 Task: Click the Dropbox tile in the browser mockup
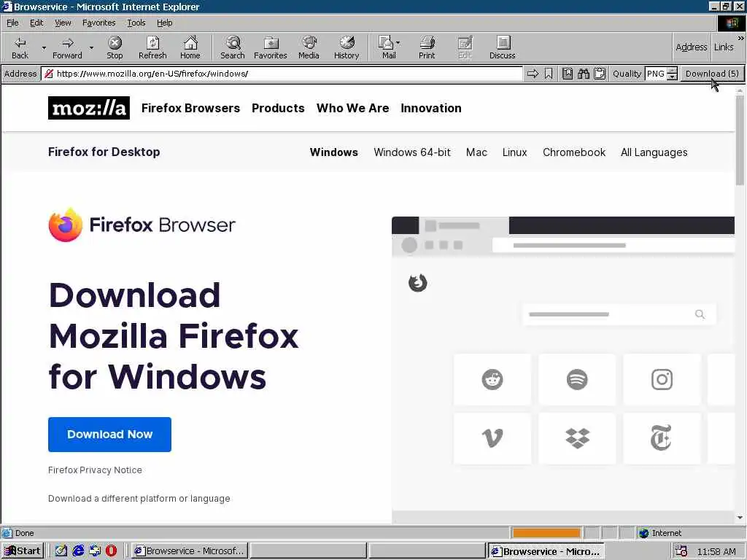click(577, 438)
